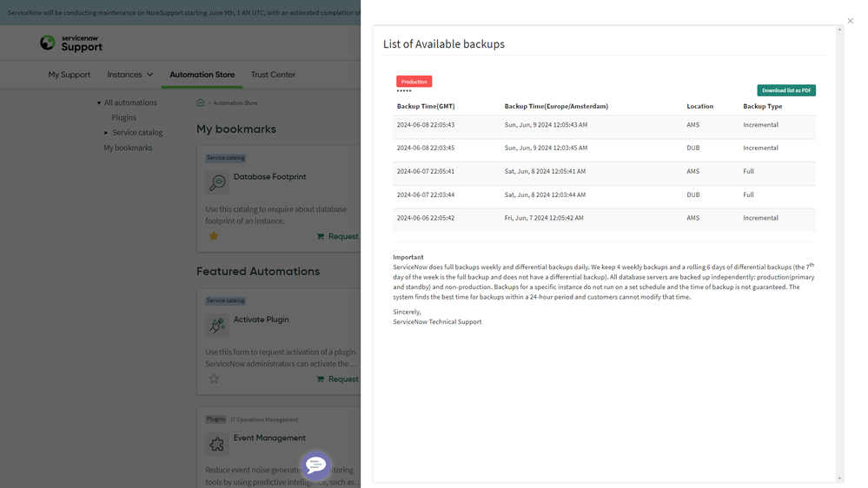This screenshot has width=868, height=488.
Task: Click the Backup Type column header
Action: pos(762,106)
